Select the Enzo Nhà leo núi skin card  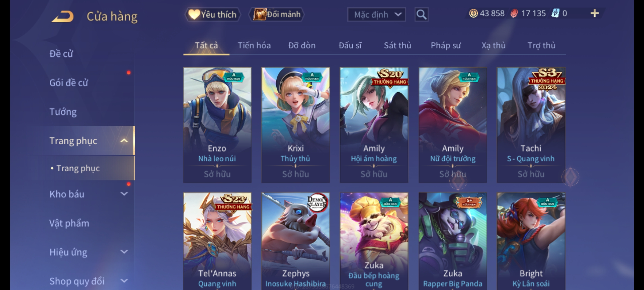point(217,125)
